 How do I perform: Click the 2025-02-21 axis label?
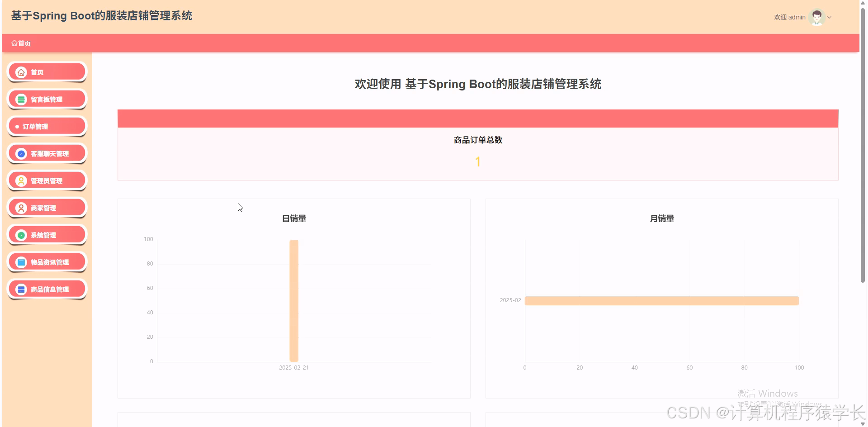[x=294, y=367]
